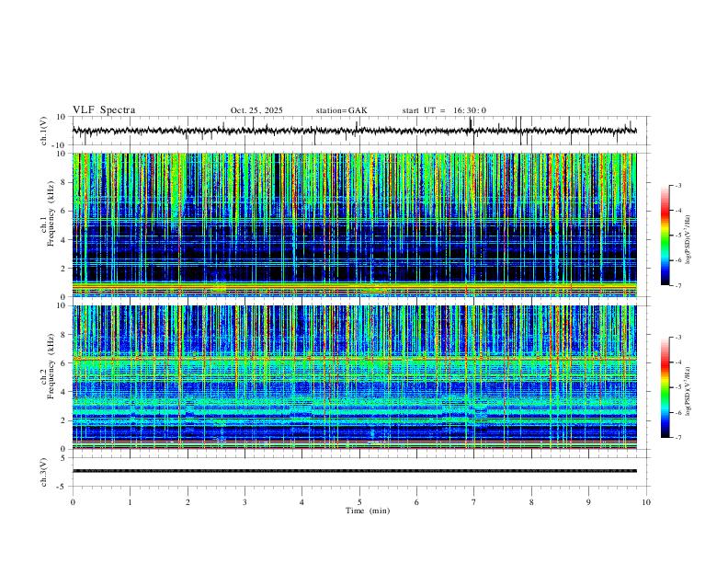
Task: Click the ch.2 colorbar label "log(PSD)(V²/Hz)"
Action: click(688, 391)
